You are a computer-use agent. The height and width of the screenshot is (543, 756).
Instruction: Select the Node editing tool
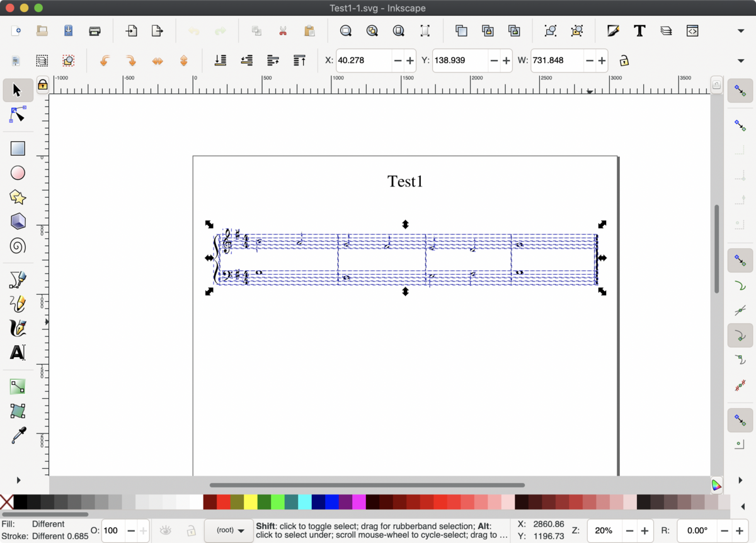pyautogui.click(x=18, y=115)
